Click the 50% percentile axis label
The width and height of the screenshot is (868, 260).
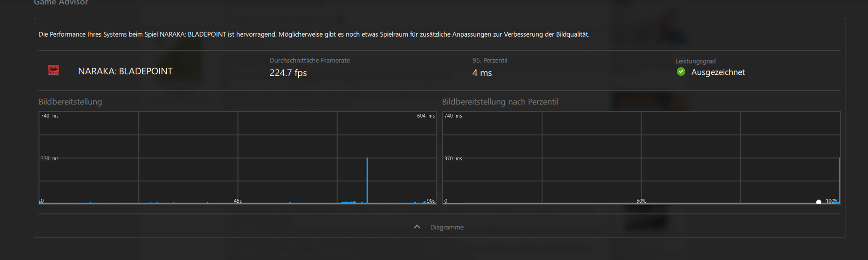click(x=641, y=201)
